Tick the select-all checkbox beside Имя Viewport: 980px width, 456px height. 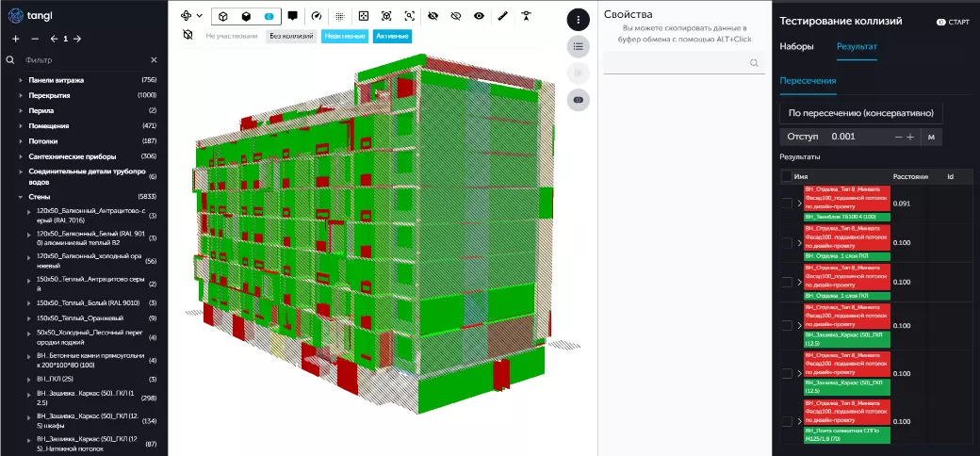click(x=787, y=176)
